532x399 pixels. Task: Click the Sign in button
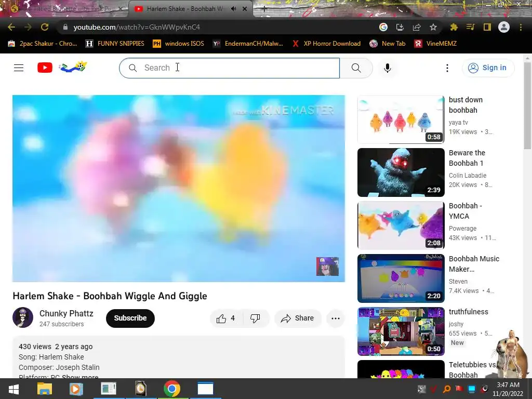(x=488, y=68)
